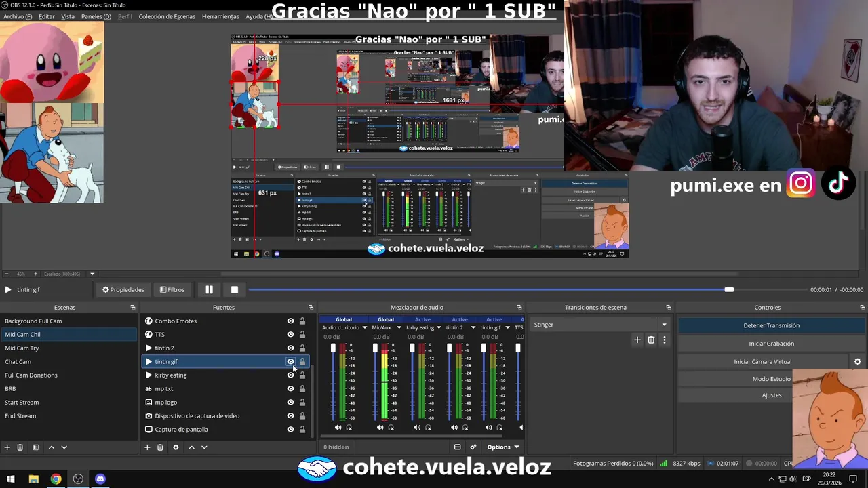Open virtual camera settings gear icon
Viewport: 868px width, 488px height.
click(x=857, y=362)
